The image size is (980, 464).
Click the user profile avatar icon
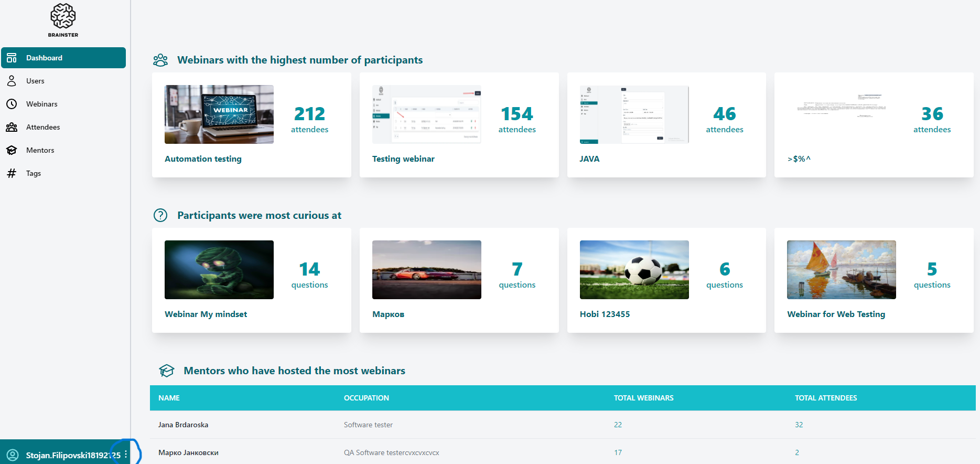13,455
